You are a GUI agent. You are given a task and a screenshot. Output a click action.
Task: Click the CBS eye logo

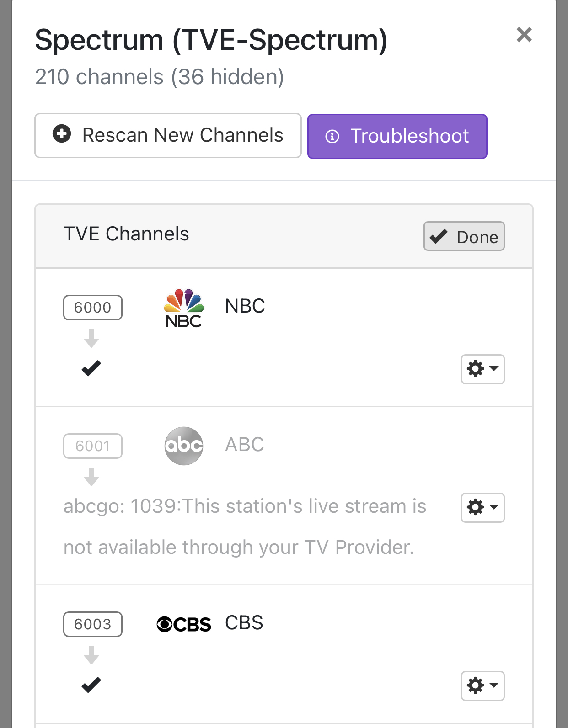point(184,624)
